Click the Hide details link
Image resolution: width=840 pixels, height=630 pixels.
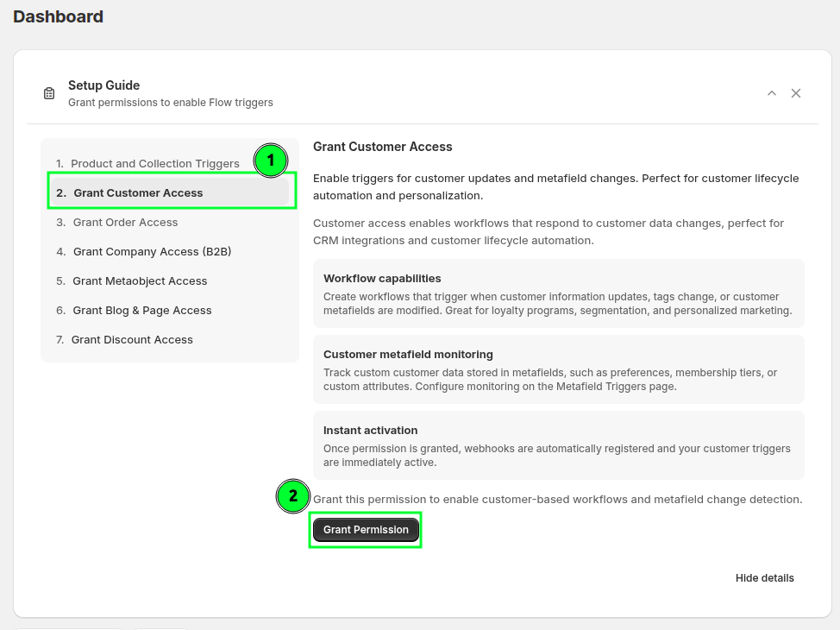click(764, 578)
